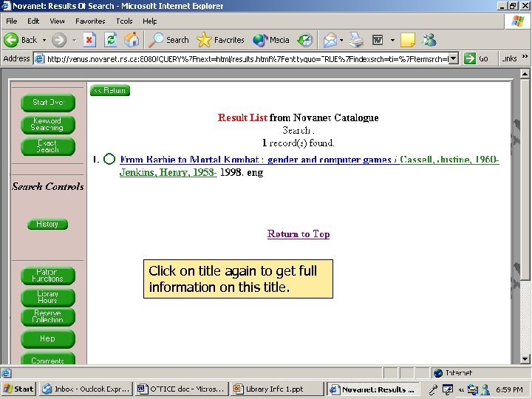Click the tray Messenger person icon
The width and height of the screenshot is (532, 399).
[485, 389]
